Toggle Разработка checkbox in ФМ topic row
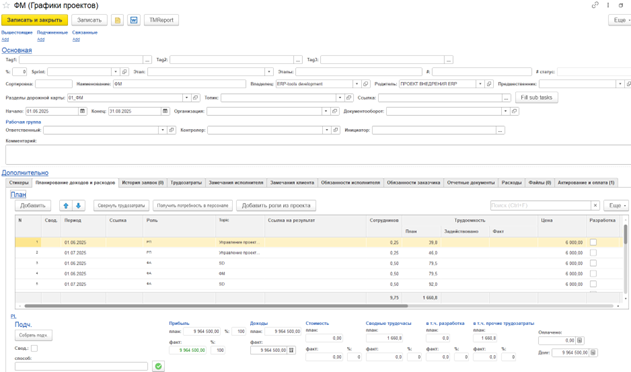This screenshot has width=631, height=372. [x=593, y=274]
